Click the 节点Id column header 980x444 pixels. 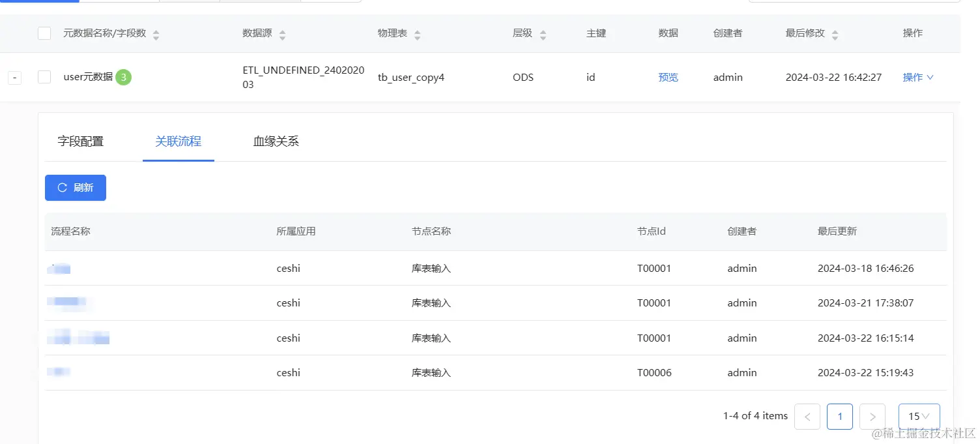pos(652,231)
